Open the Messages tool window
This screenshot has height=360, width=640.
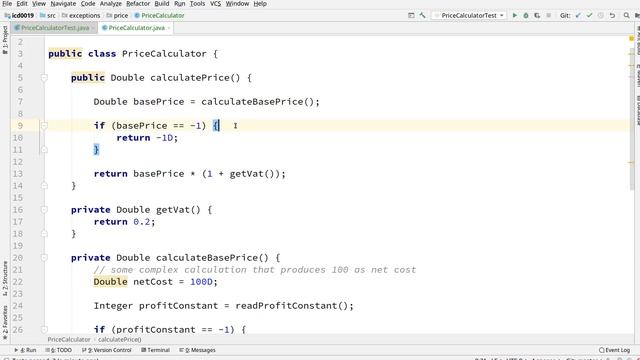(x=197, y=350)
